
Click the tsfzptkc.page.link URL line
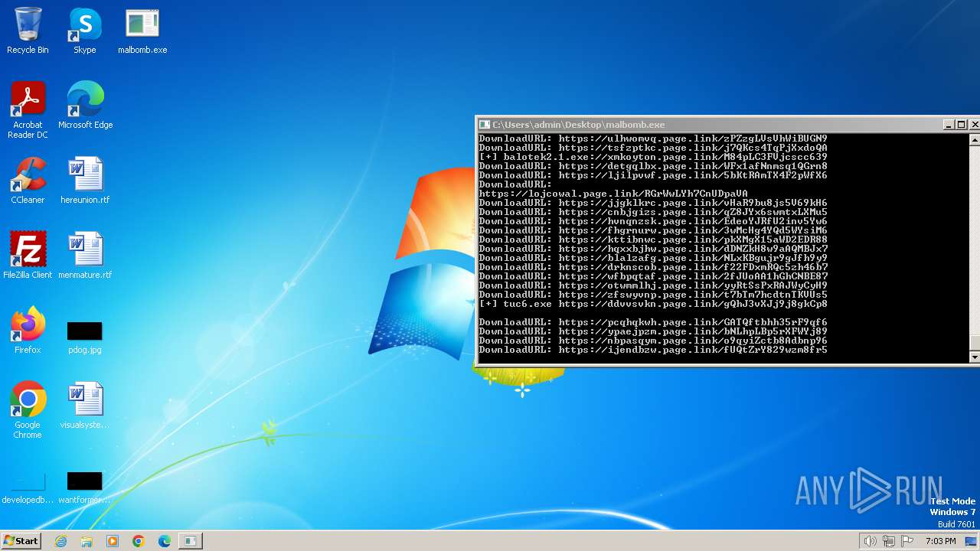[653, 148]
